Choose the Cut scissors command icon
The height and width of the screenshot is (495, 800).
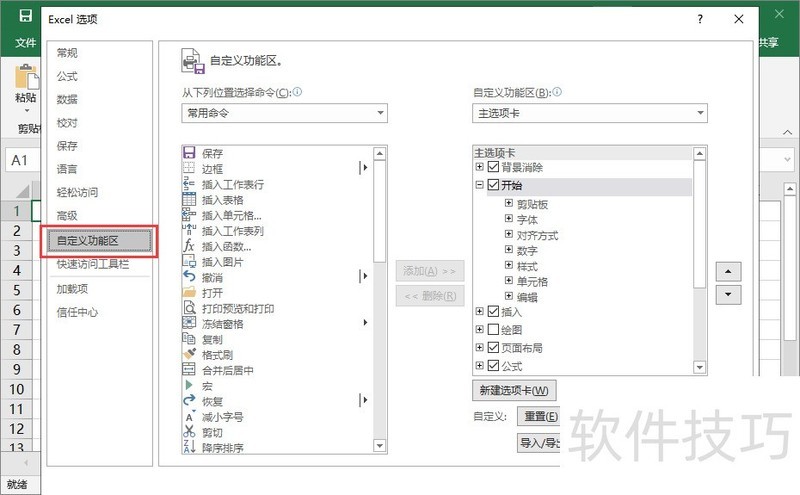click(189, 432)
